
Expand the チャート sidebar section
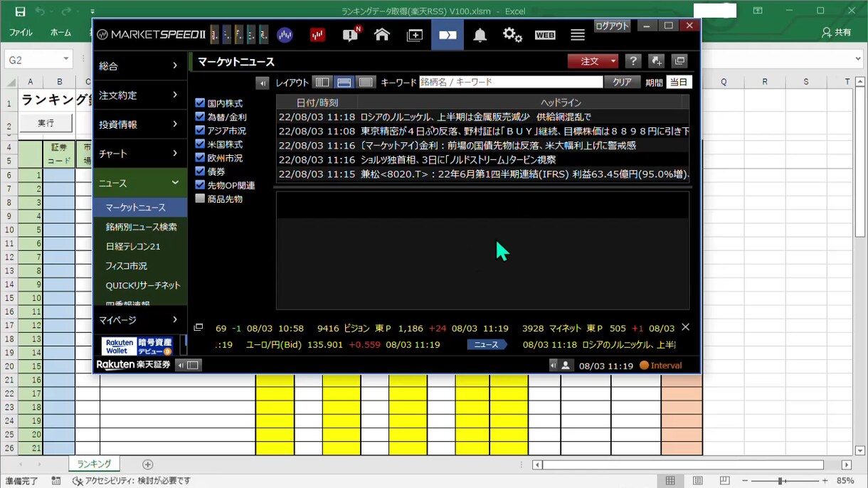[x=140, y=154]
